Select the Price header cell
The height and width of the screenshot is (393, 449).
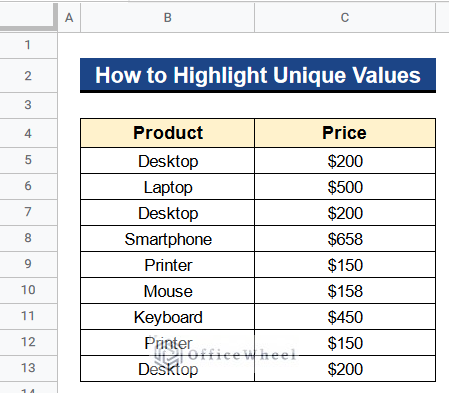coord(345,133)
